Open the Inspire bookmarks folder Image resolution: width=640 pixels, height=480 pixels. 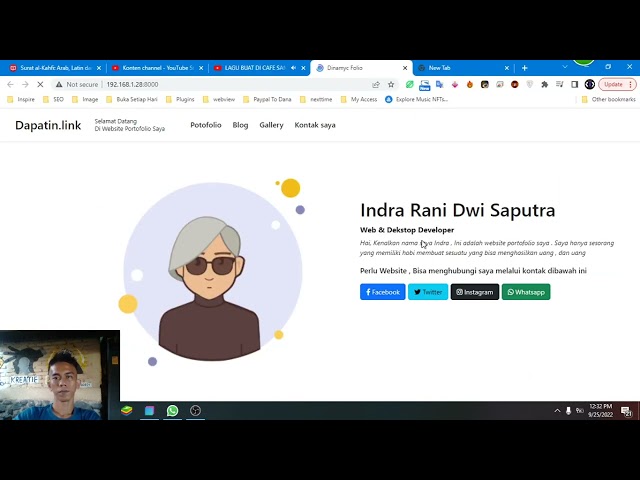point(21,99)
